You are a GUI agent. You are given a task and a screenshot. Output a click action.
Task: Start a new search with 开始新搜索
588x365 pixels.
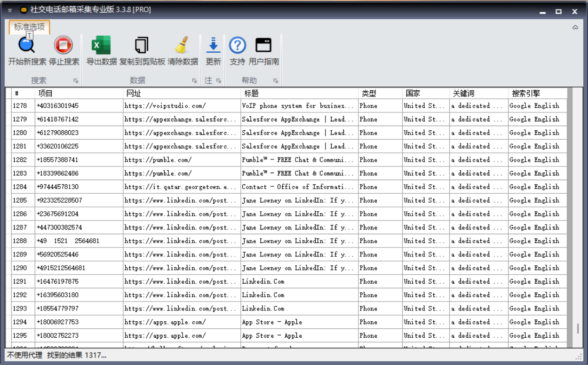point(27,51)
